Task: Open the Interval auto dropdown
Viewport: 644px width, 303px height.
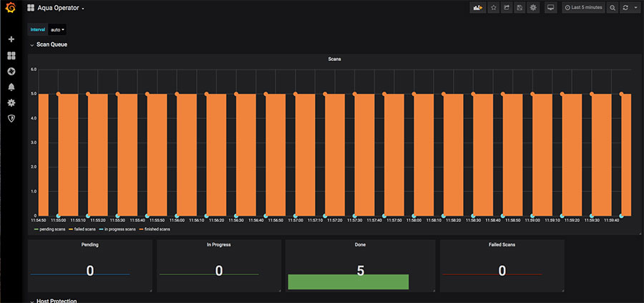Action: [x=57, y=29]
